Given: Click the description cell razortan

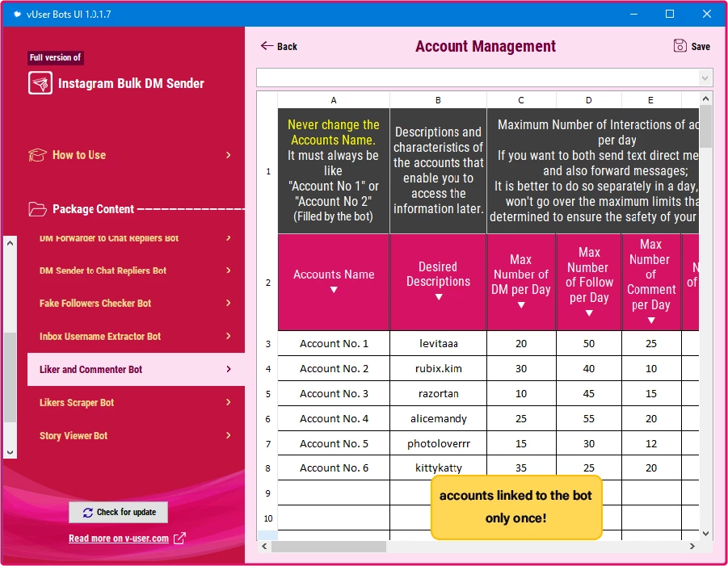Looking at the screenshot, I should coord(438,394).
